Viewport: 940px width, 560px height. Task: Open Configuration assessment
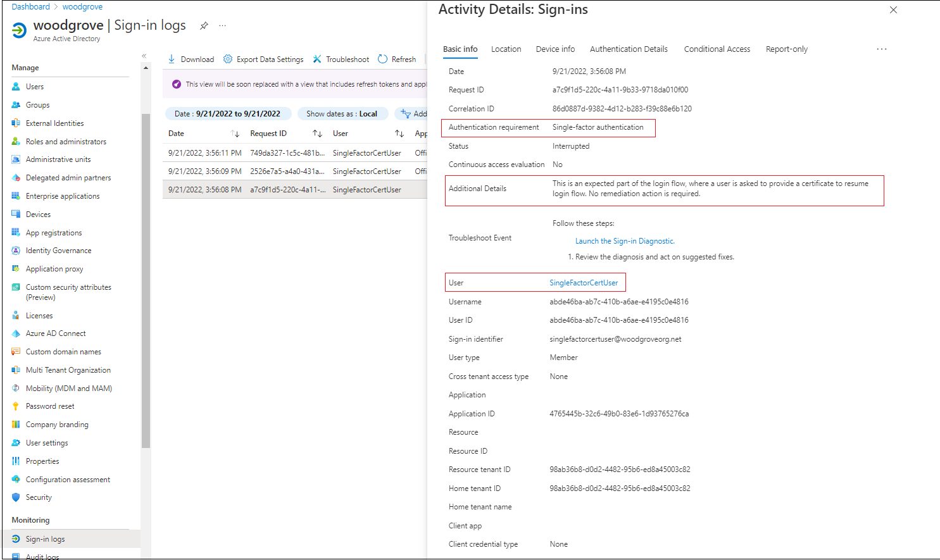coord(68,480)
